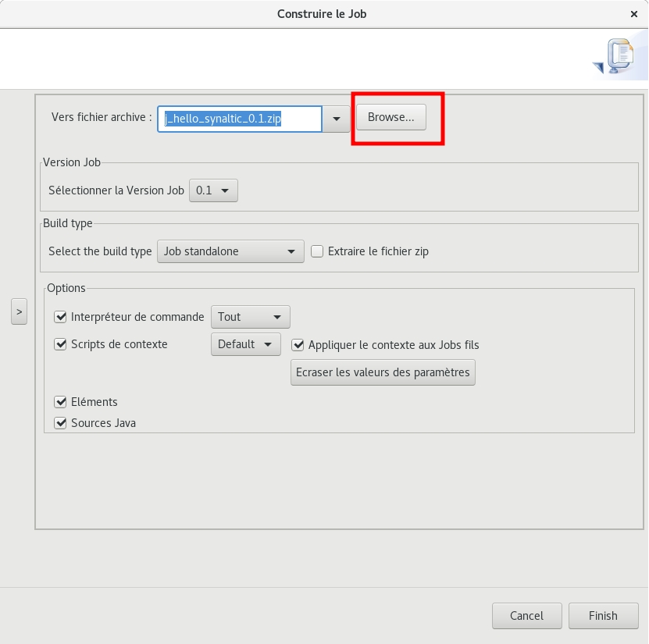Enable Extraire le fichier zip checkbox
The height and width of the screenshot is (644, 649).
[x=317, y=251]
